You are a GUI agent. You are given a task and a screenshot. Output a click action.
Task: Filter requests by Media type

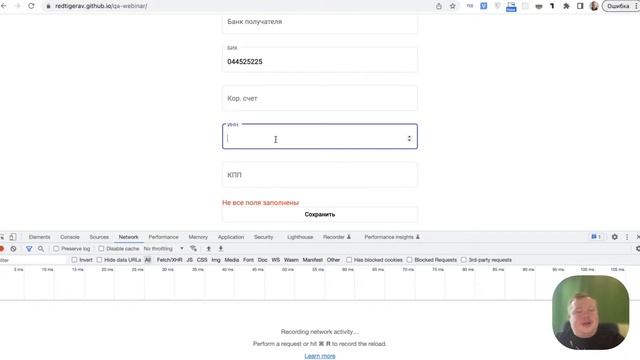[x=231, y=260]
